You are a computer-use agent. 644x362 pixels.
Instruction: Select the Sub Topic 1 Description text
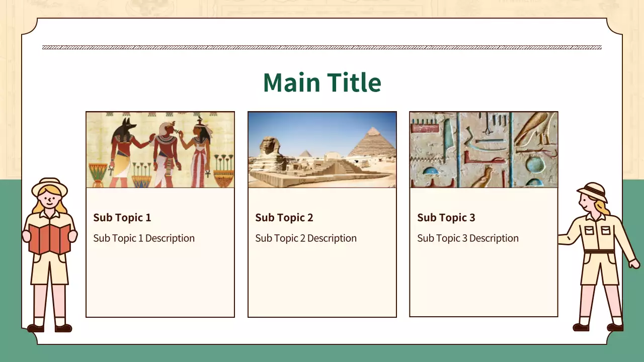click(144, 238)
